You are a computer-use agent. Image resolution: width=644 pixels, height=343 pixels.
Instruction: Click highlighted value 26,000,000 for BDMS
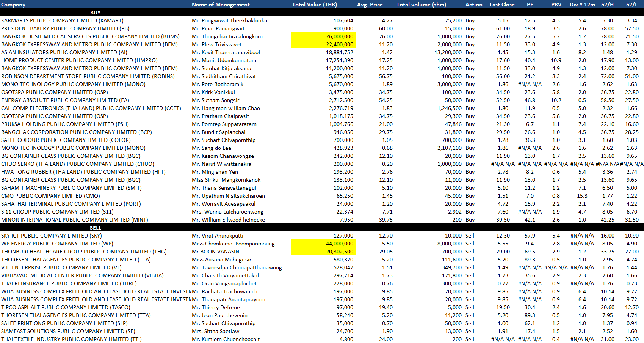click(323, 36)
